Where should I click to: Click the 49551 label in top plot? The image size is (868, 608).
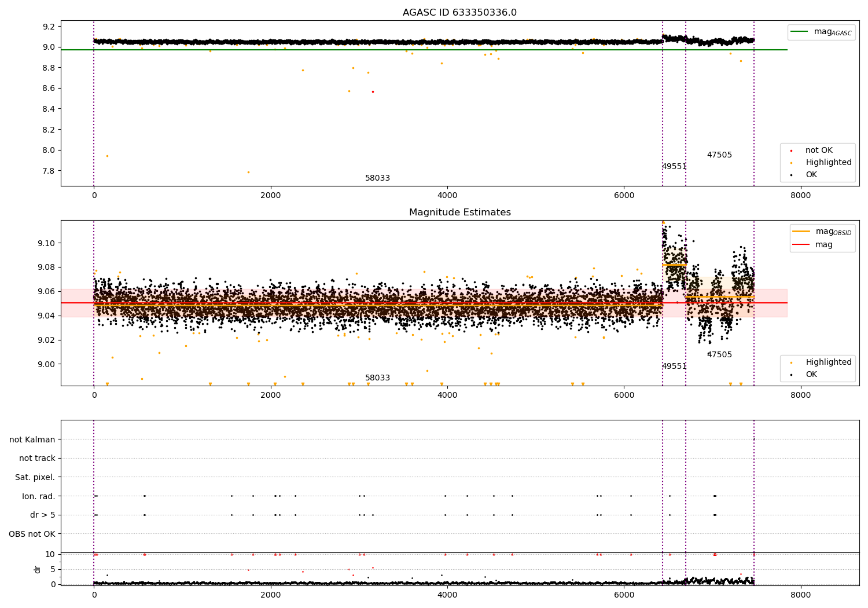pyautogui.click(x=674, y=167)
